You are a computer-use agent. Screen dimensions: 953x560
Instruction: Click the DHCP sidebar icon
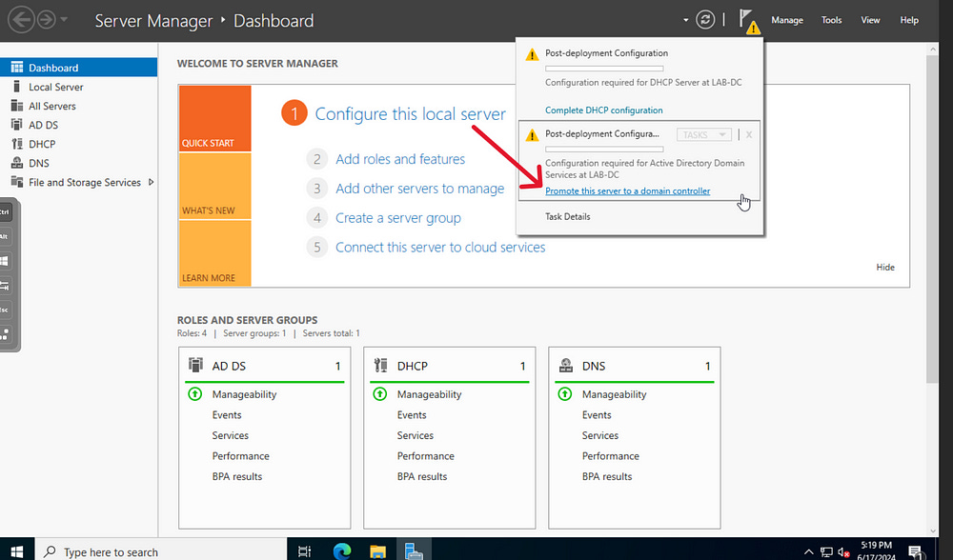click(17, 144)
